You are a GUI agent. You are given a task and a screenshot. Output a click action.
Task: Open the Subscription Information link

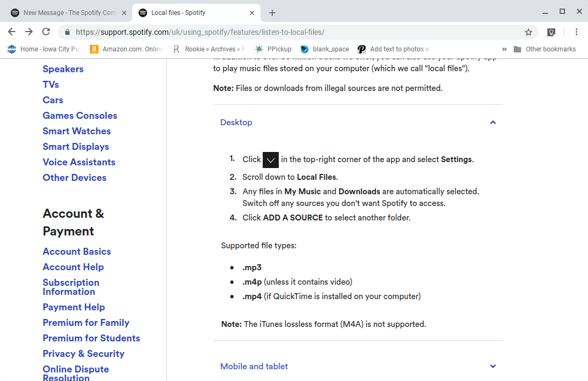click(71, 287)
